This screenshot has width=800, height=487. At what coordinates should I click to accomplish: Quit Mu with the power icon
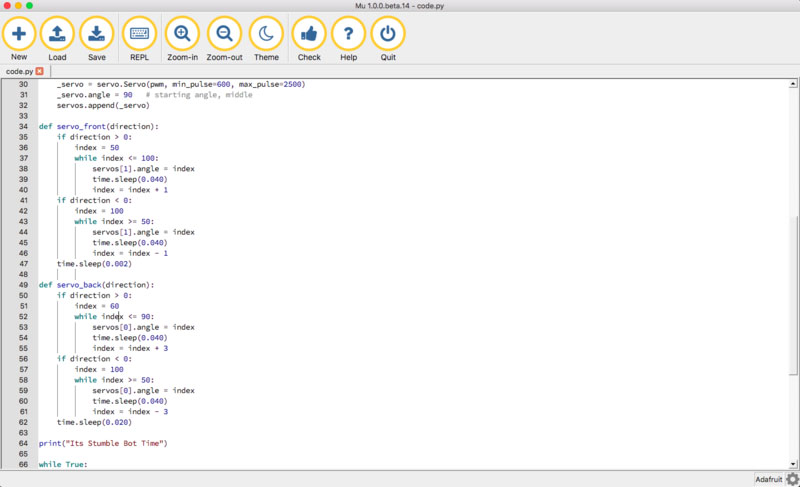tap(388, 34)
